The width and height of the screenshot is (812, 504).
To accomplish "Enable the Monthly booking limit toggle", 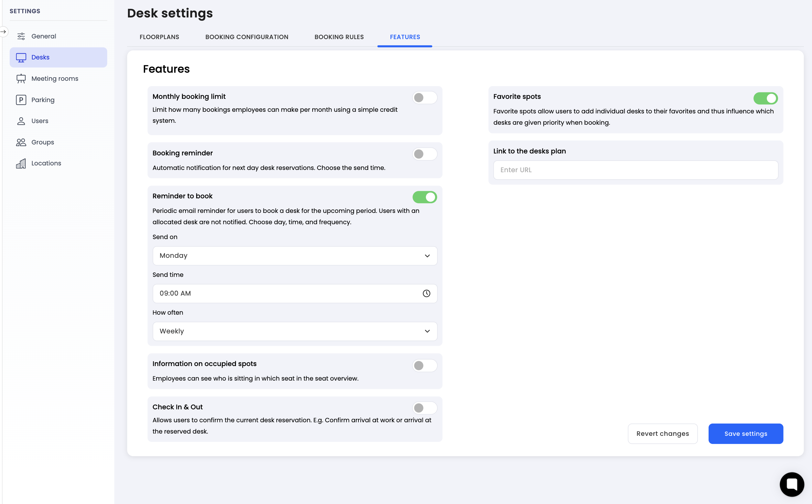I will 424,98.
